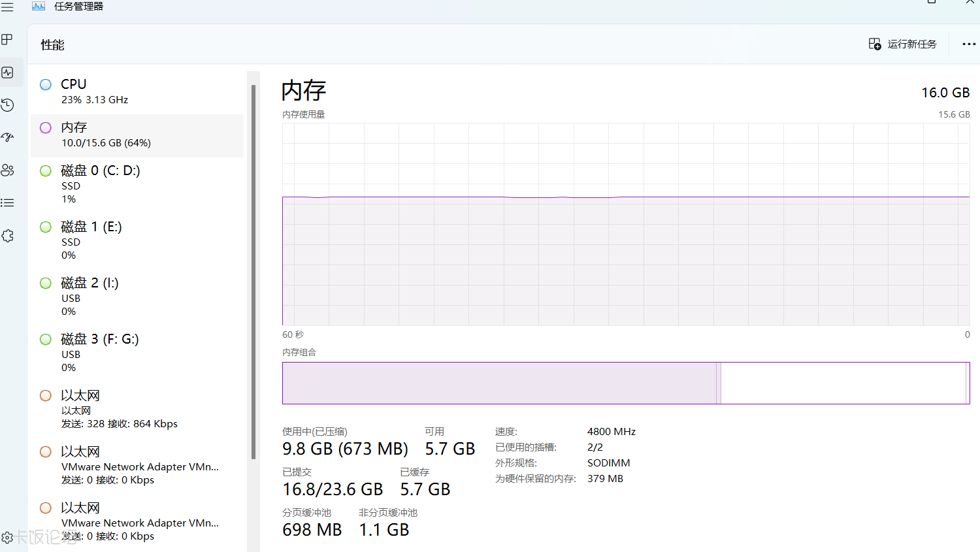
Task: Select 磁盘 3 (F: G:) entry
Action: tap(137, 353)
